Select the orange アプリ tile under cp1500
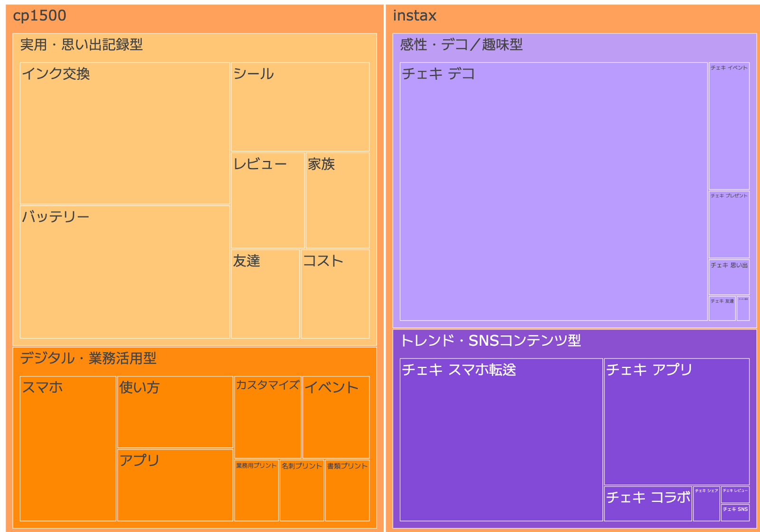This screenshot has width=760, height=532. tap(175, 484)
